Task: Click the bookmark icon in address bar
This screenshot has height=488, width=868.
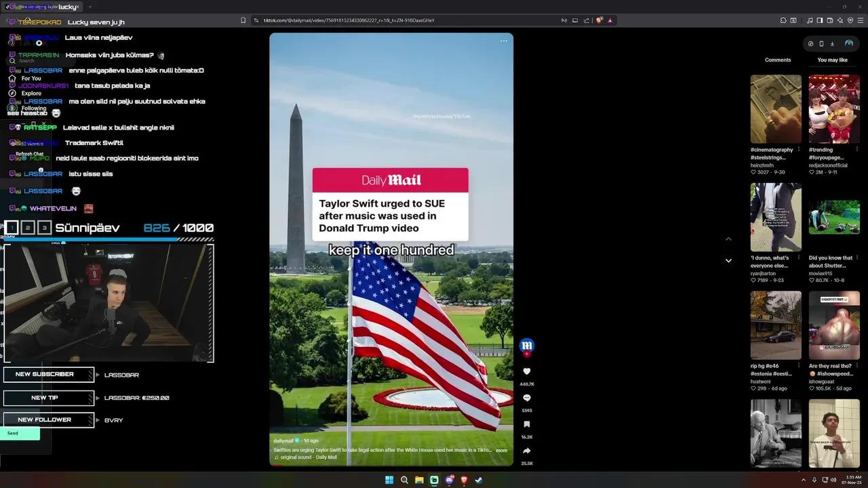Action: (243, 20)
